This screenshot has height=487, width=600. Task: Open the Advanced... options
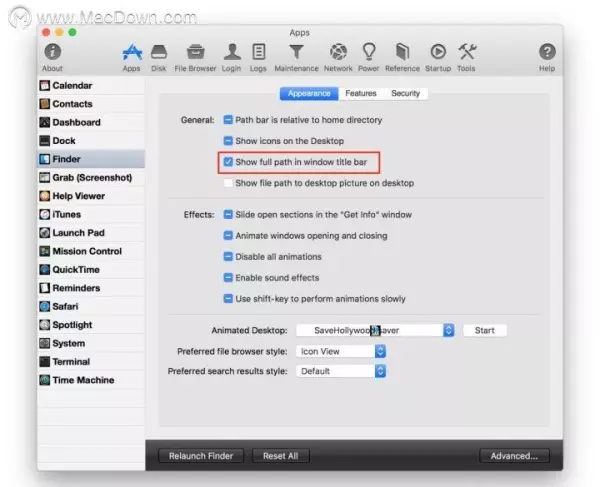tap(514, 456)
